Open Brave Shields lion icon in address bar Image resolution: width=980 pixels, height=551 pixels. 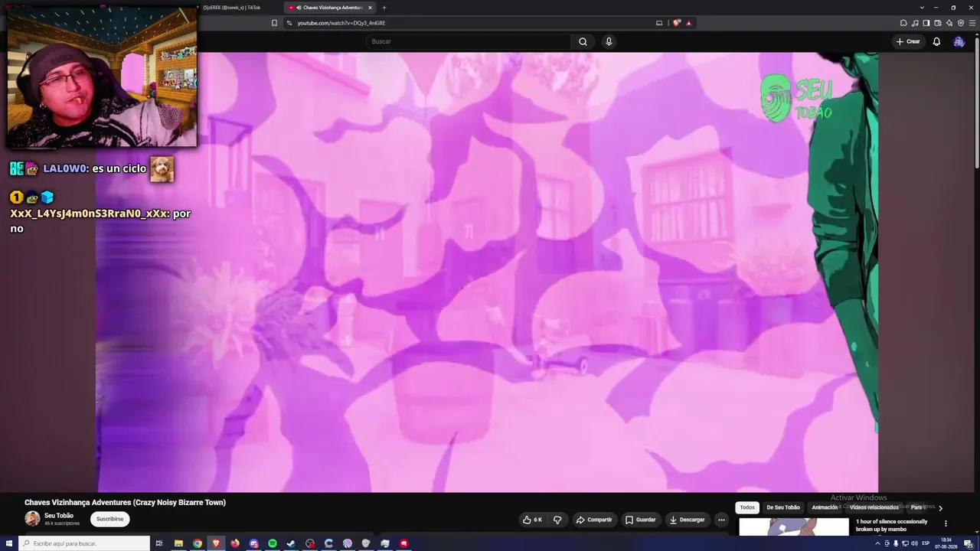coord(677,23)
